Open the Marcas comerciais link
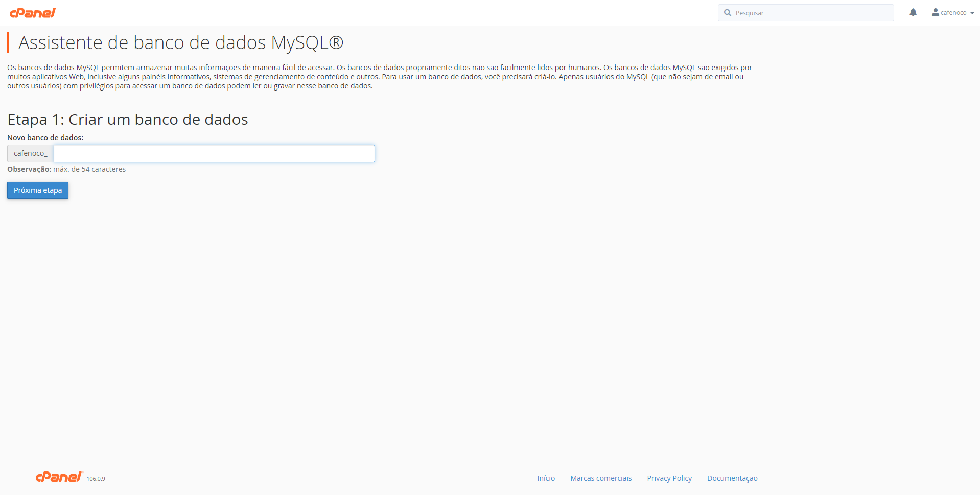 601,478
